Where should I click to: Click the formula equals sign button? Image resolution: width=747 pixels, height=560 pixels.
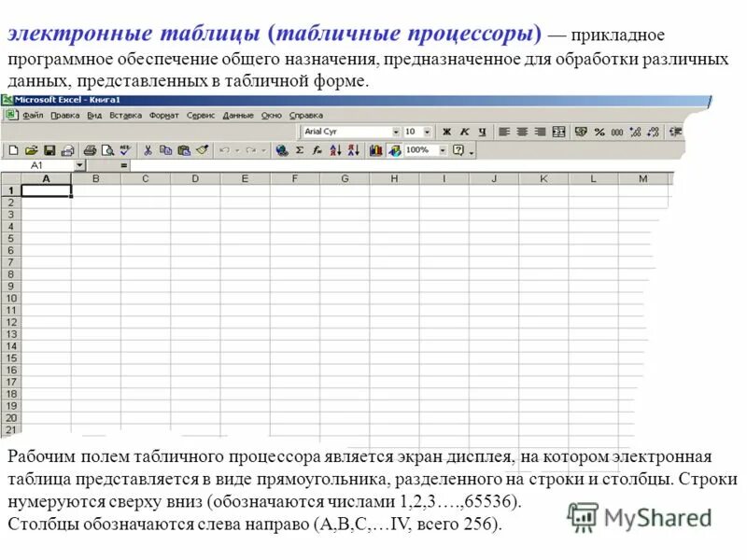point(124,166)
